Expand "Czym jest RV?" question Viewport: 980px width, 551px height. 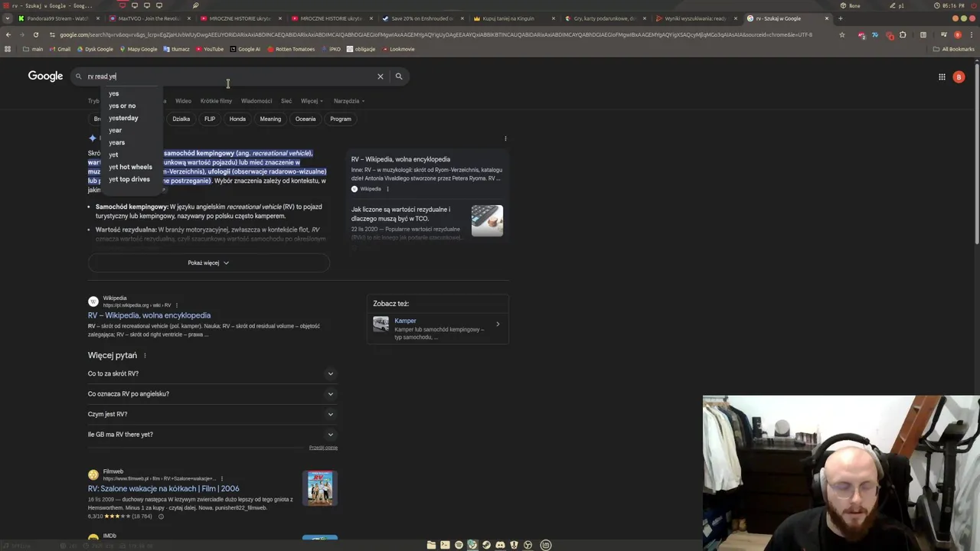[x=212, y=414]
